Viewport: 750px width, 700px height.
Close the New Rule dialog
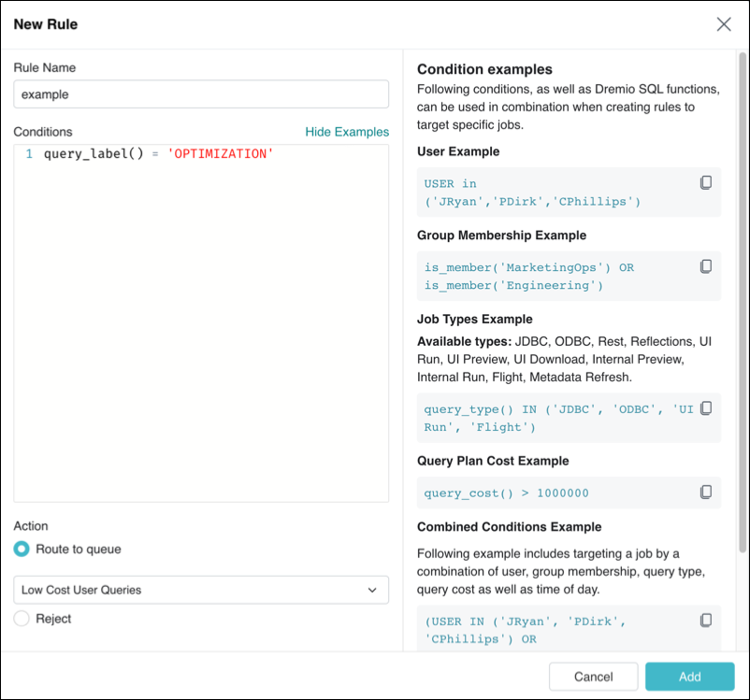(x=724, y=24)
